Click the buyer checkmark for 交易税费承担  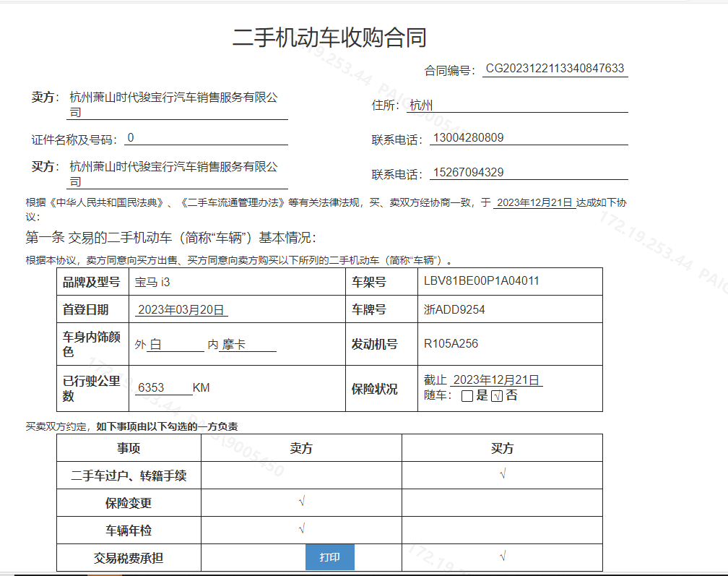503,556
